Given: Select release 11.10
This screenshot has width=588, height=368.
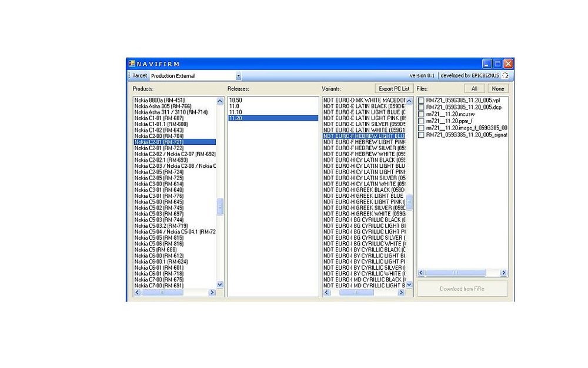Looking at the screenshot, I should (273, 112).
